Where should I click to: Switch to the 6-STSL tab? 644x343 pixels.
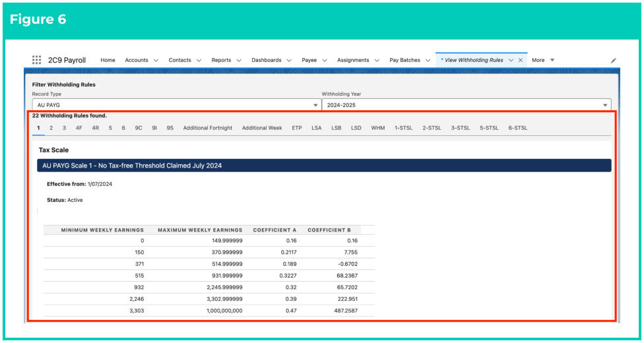point(517,128)
